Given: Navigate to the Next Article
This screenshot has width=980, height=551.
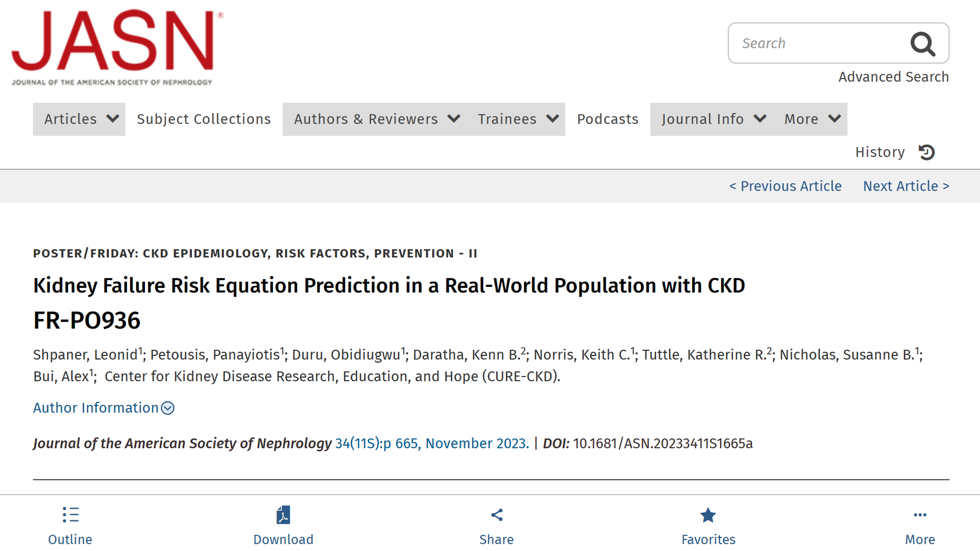Looking at the screenshot, I should 906,186.
